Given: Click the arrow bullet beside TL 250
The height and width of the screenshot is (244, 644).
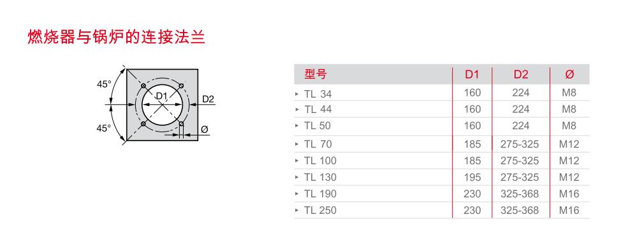Looking at the screenshot, I should click(x=296, y=210).
